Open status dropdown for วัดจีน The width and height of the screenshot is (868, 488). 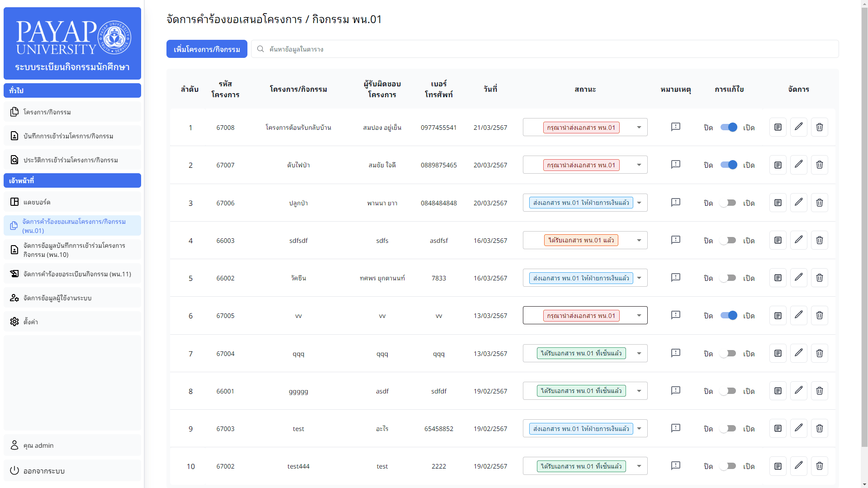pos(585,278)
